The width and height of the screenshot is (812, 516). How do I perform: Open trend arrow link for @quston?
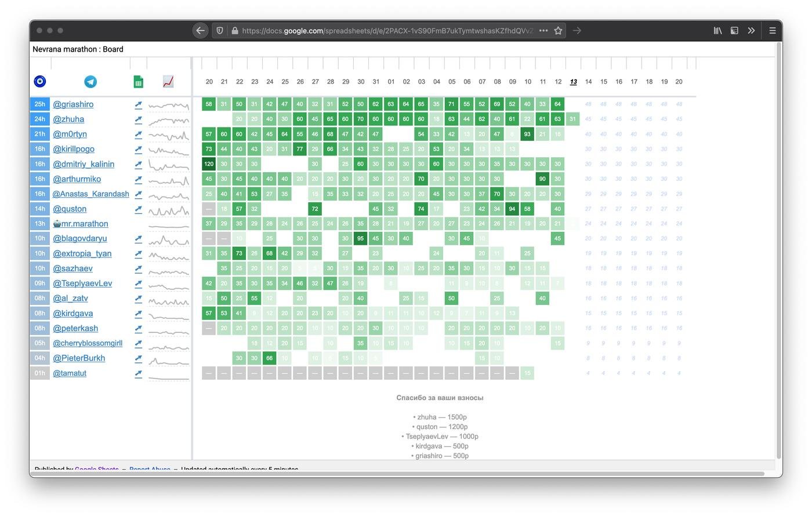click(138, 209)
